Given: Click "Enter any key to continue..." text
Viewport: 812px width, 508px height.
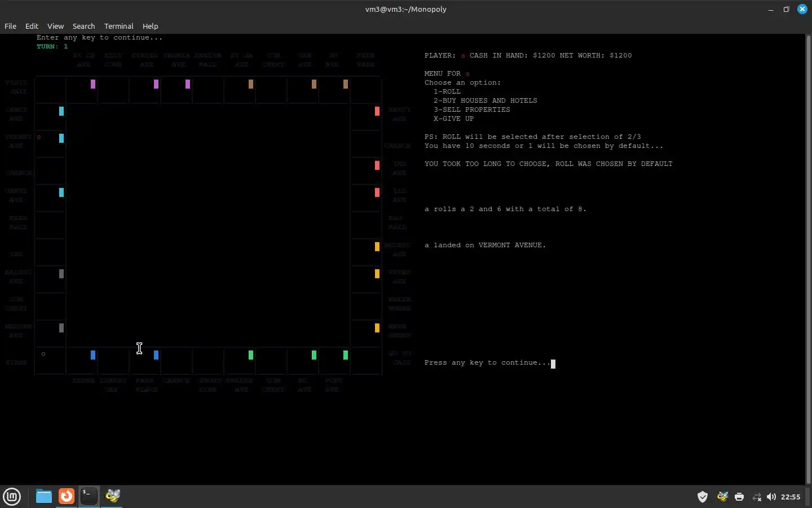Looking at the screenshot, I should coord(100,37).
